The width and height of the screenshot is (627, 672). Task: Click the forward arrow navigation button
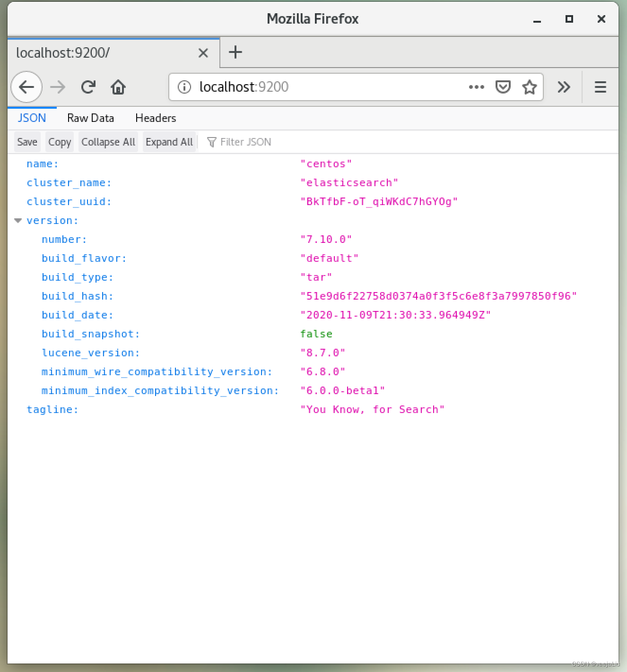pos(58,87)
